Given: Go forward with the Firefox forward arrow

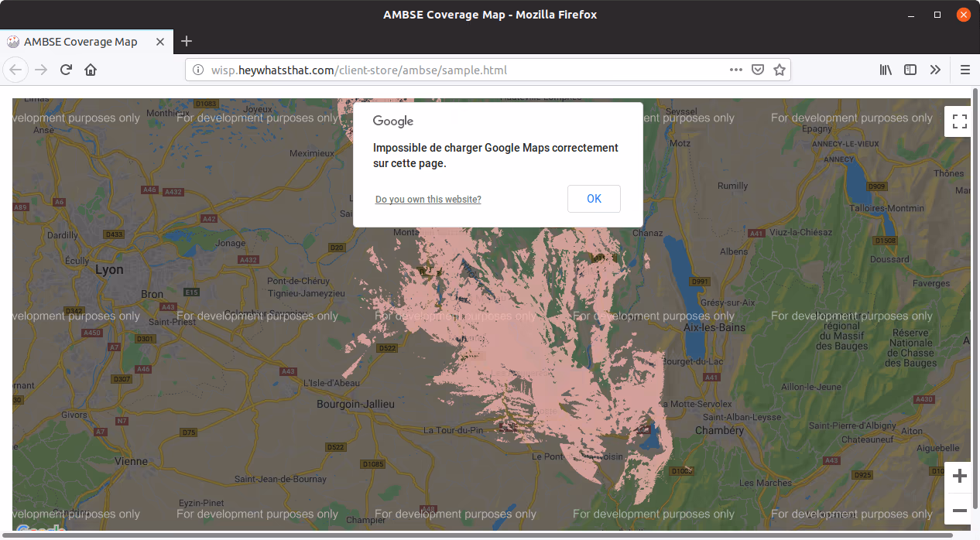Looking at the screenshot, I should [42, 70].
